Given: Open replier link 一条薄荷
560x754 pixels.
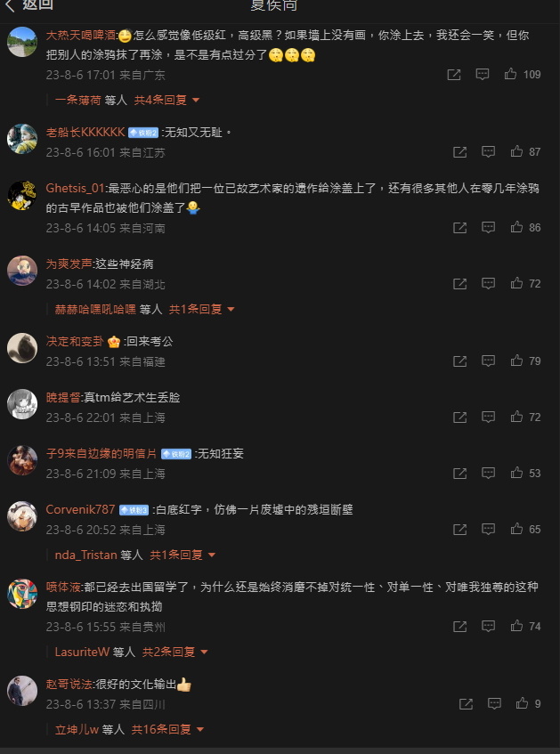Looking at the screenshot, I should pyautogui.click(x=78, y=100).
